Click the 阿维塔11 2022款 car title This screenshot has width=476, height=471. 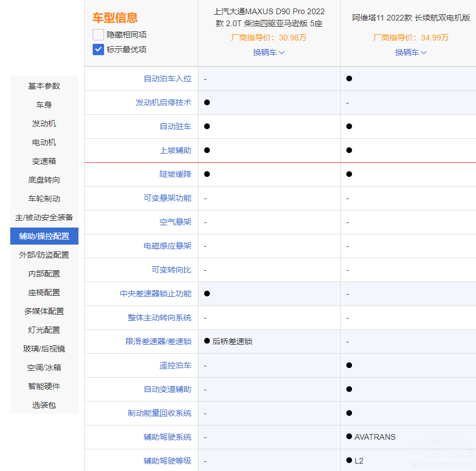click(x=411, y=18)
